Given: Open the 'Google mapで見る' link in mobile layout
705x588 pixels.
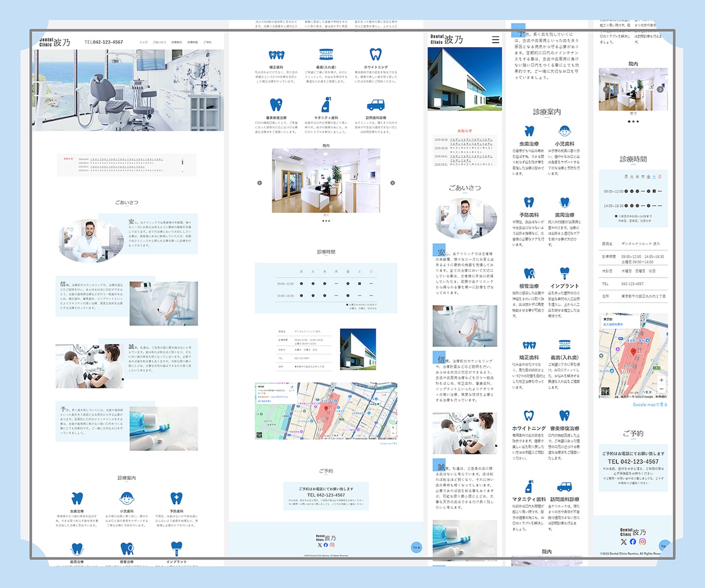Looking at the screenshot, I should pyautogui.click(x=650, y=405).
